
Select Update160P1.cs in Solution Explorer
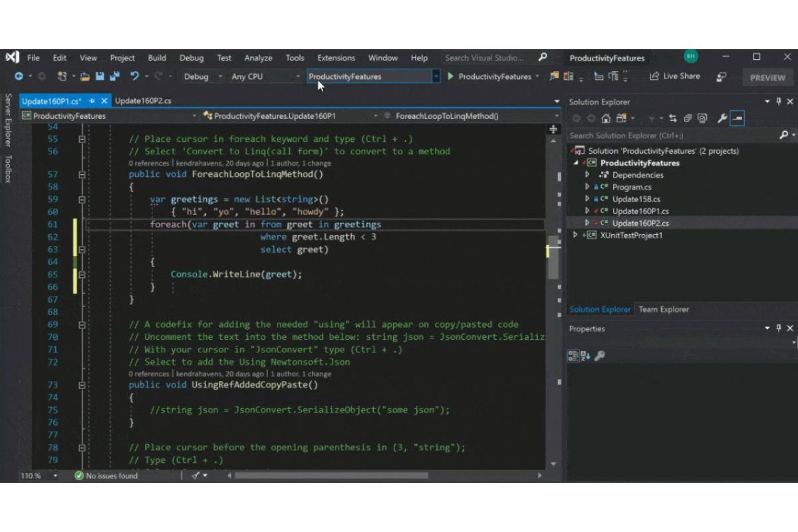pos(640,211)
